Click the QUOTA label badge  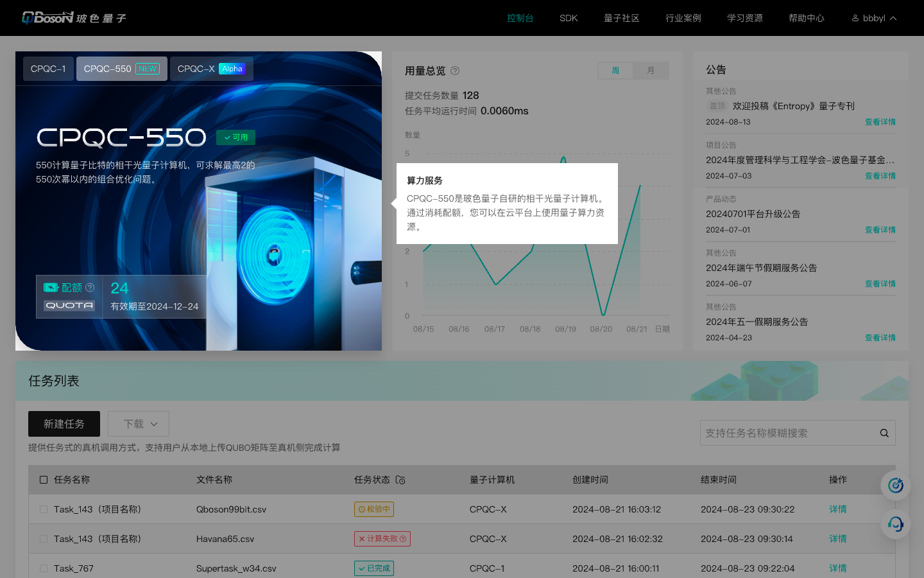(x=69, y=306)
